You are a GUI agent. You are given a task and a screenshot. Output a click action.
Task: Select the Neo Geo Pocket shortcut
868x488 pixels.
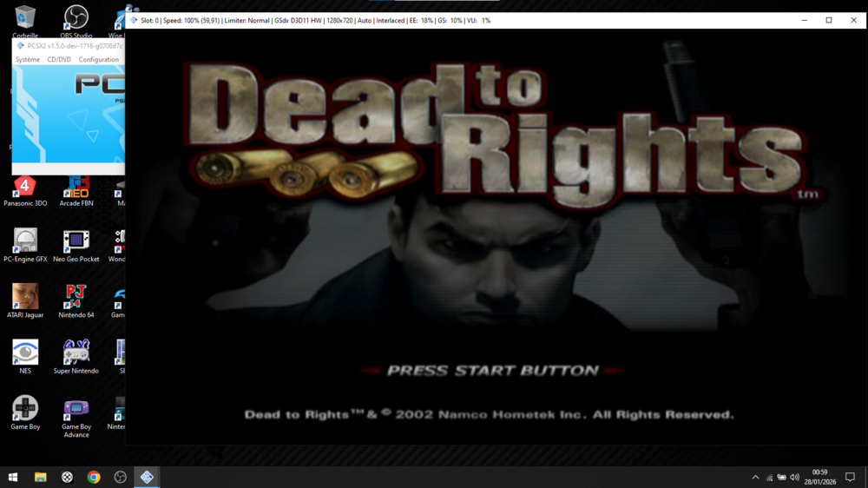(x=76, y=241)
